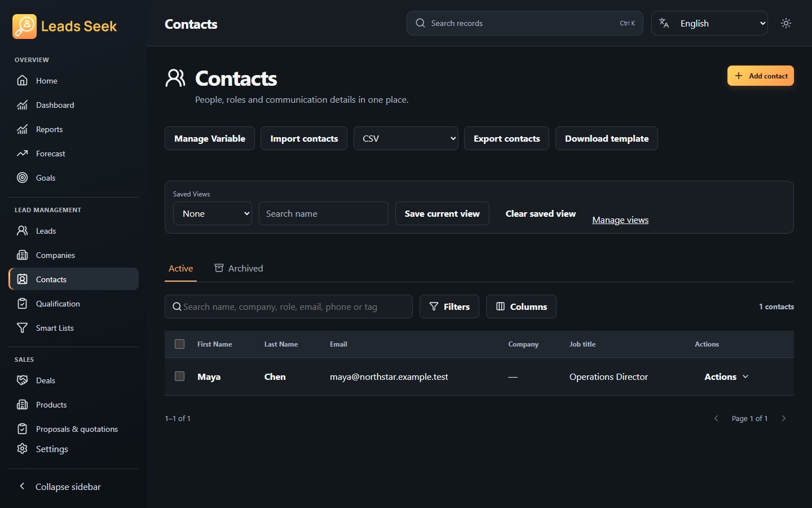
Task: Click the Proposals & quotations clipboard icon
Action: [x=22, y=429]
